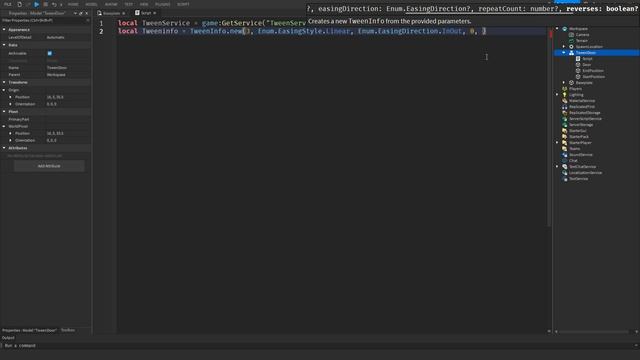Select ServerScriptService in Explorer
This screenshot has width=640, height=360.
tap(585, 118)
